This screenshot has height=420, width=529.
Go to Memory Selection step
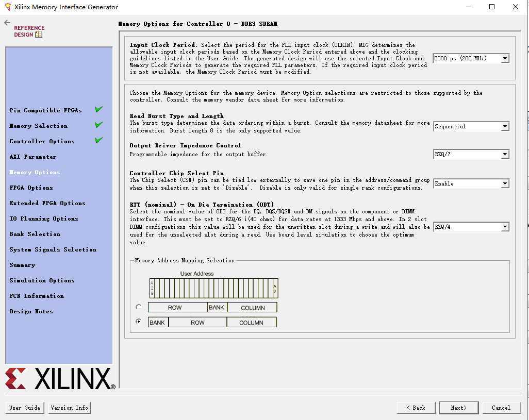pos(39,126)
